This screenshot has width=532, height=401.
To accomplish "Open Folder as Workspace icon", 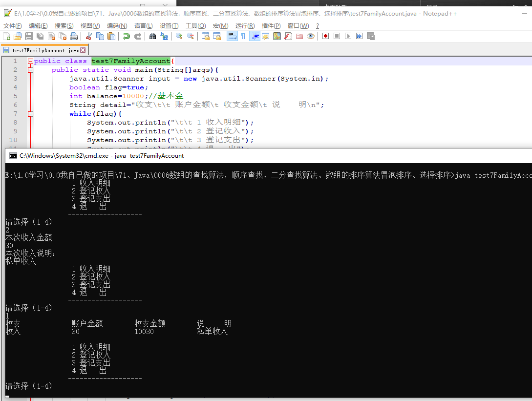I will 299,36.
